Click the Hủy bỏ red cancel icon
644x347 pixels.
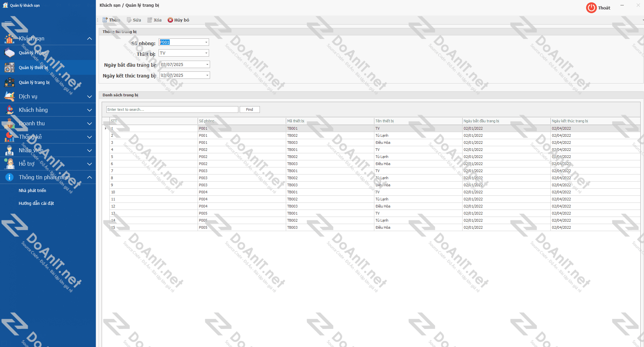(x=170, y=20)
